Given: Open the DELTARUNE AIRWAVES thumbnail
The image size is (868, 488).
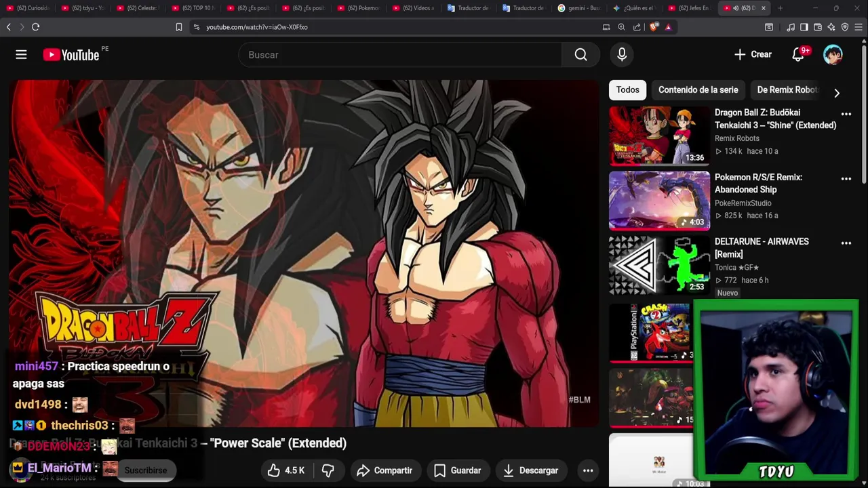Looking at the screenshot, I should pos(659,265).
